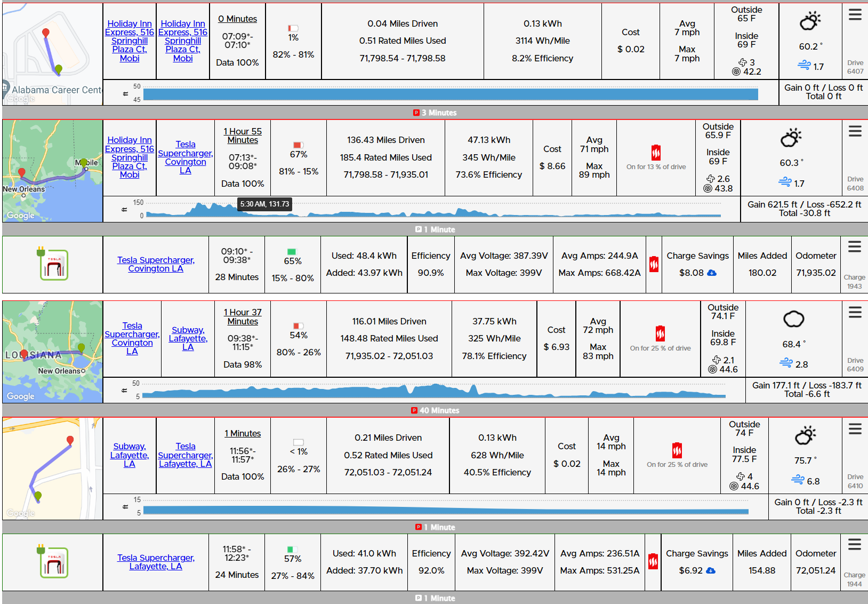The height and width of the screenshot is (604, 868).
Task: Click red heater icon in Charge 1943 row
Action: click(x=654, y=264)
